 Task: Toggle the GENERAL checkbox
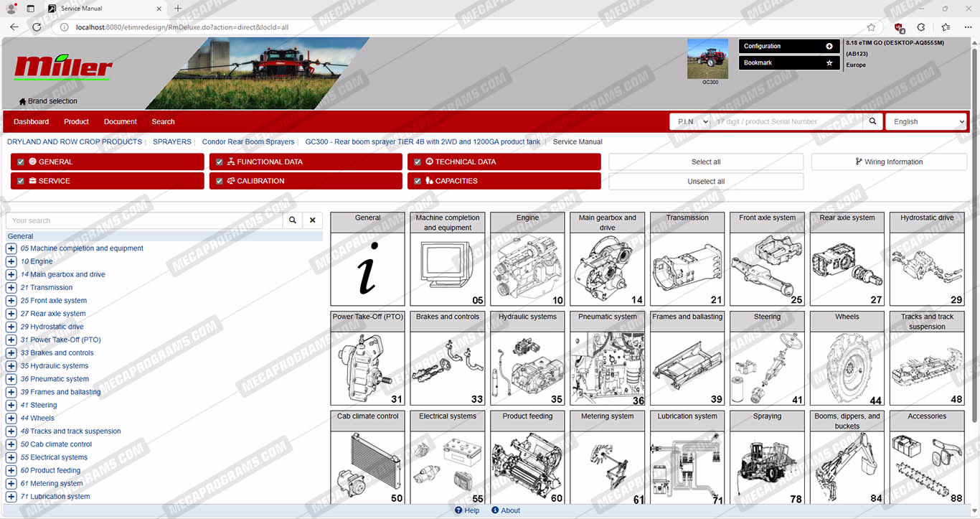21,162
